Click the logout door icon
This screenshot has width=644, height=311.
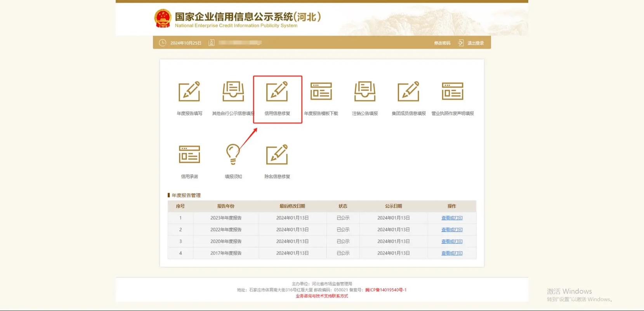pyautogui.click(x=460, y=43)
